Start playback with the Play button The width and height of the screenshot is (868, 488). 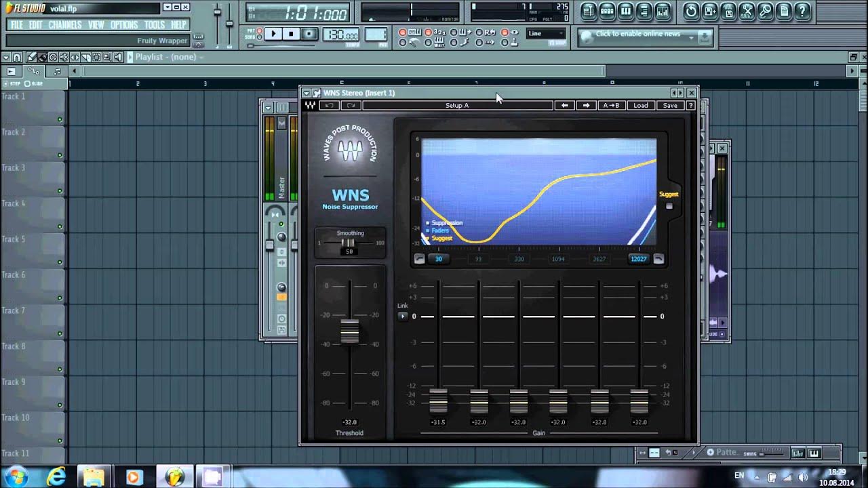click(x=273, y=34)
